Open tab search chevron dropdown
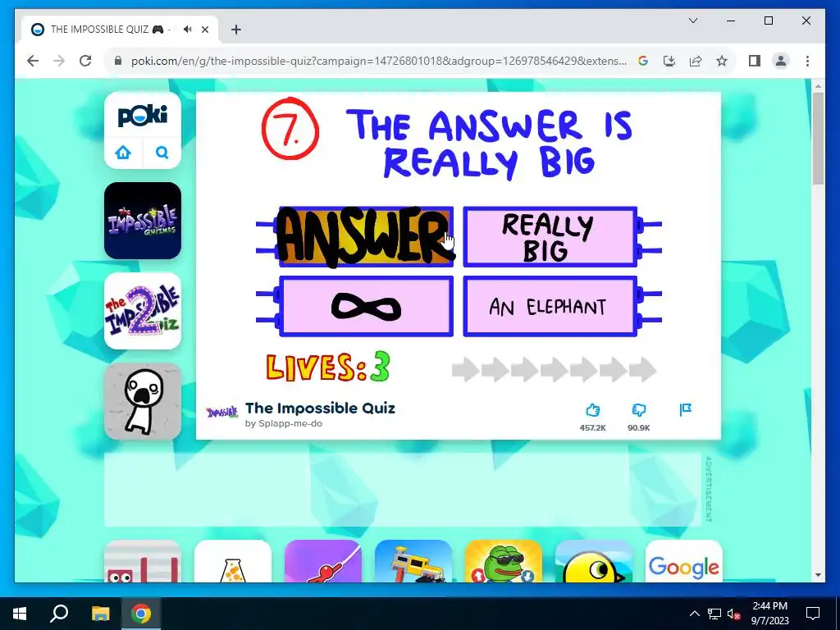The width and height of the screenshot is (840, 630). point(692,21)
